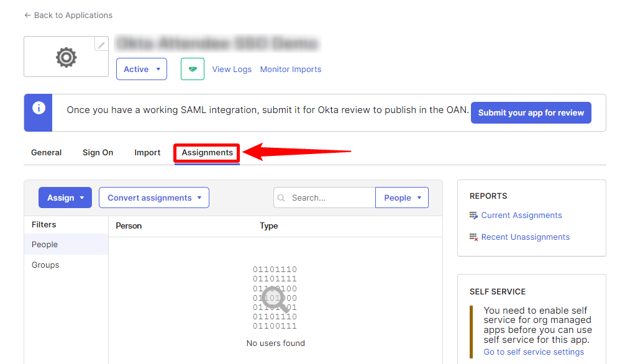Open the View Logs link
The width and height of the screenshot is (625, 364).
[232, 69]
